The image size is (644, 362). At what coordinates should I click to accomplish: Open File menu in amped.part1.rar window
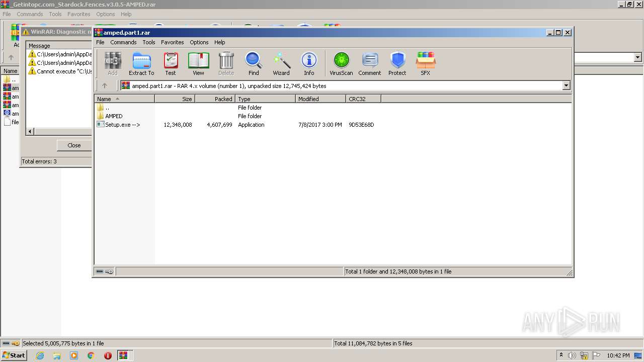pyautogui.click(x=100, y=42)
